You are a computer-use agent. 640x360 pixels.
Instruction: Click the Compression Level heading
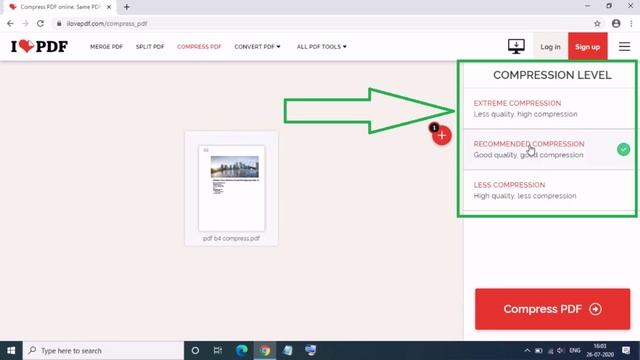click(552, 75)
